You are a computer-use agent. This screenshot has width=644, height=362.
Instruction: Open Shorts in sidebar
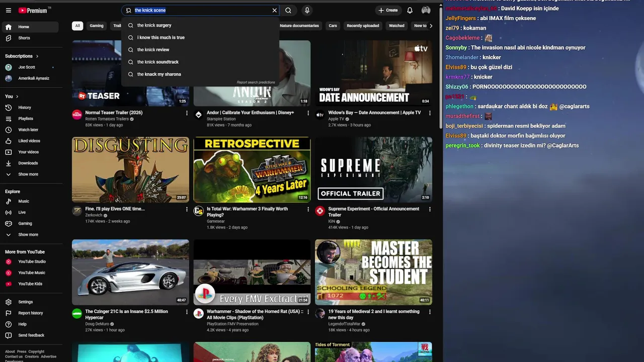tap(31, 38)
